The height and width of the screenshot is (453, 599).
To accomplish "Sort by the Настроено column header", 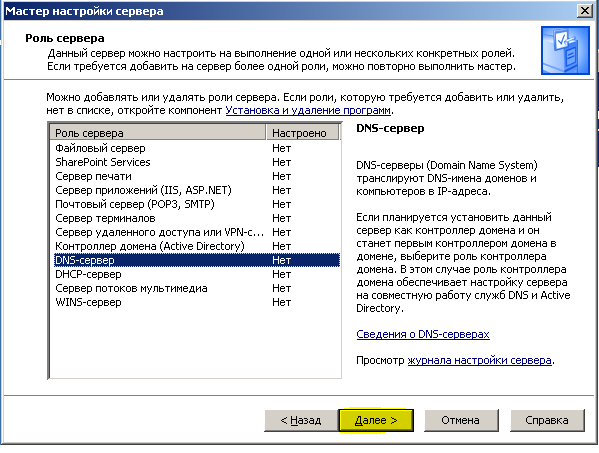I will click(x=302, y=133).
